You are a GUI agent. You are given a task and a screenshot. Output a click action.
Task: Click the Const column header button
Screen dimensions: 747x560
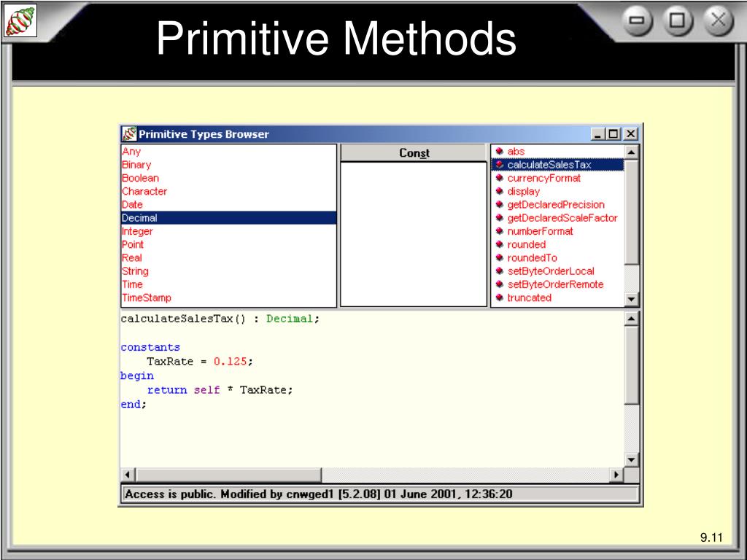pos(414,153)
